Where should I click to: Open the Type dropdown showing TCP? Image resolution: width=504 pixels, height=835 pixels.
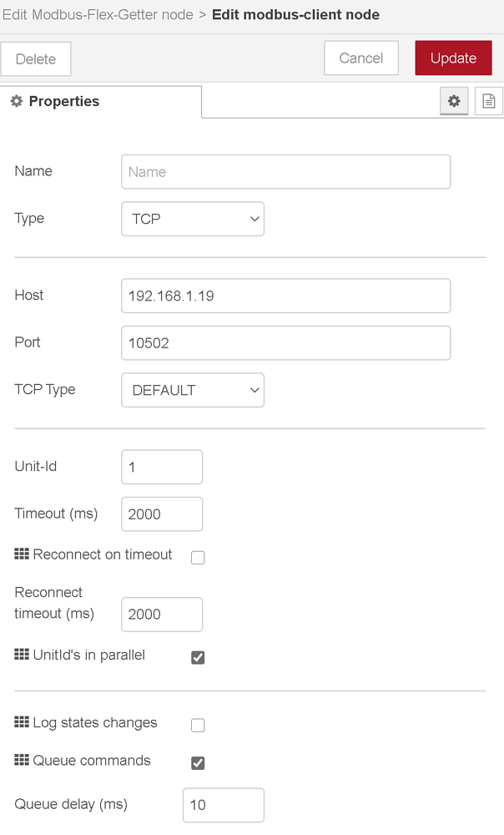[193, 219]
